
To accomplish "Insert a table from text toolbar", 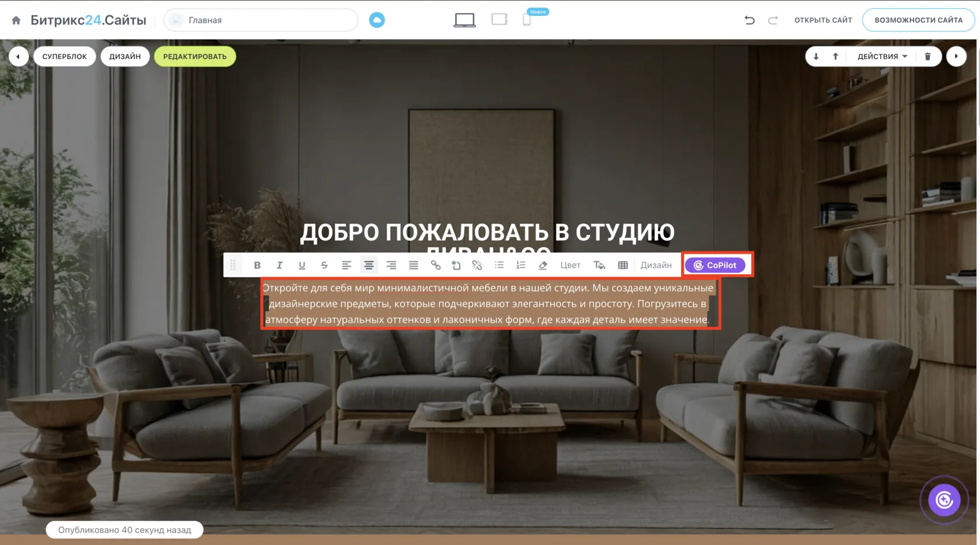I will pyautogui.click(x=623, y=265).
